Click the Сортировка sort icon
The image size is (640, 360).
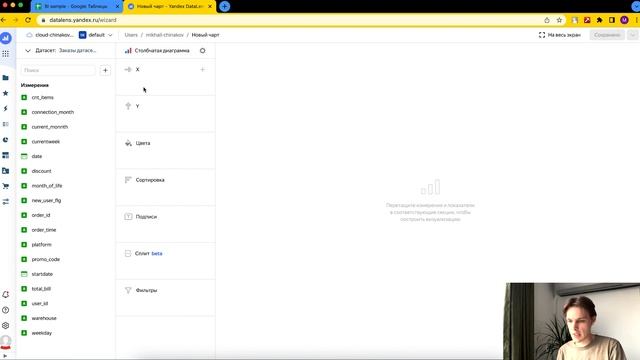(128, 180)
